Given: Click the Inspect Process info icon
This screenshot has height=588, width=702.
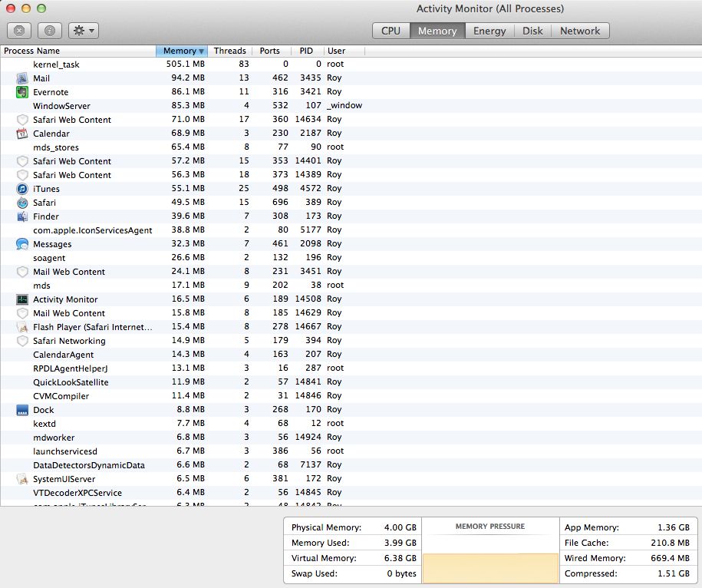Looking at the screenshot, I should [x=50, y=31].
